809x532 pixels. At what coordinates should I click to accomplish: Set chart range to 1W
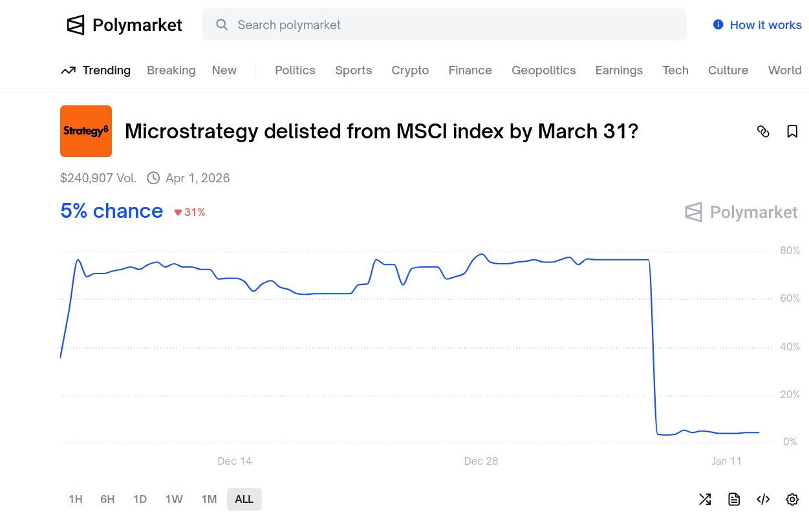click(174, 499)
